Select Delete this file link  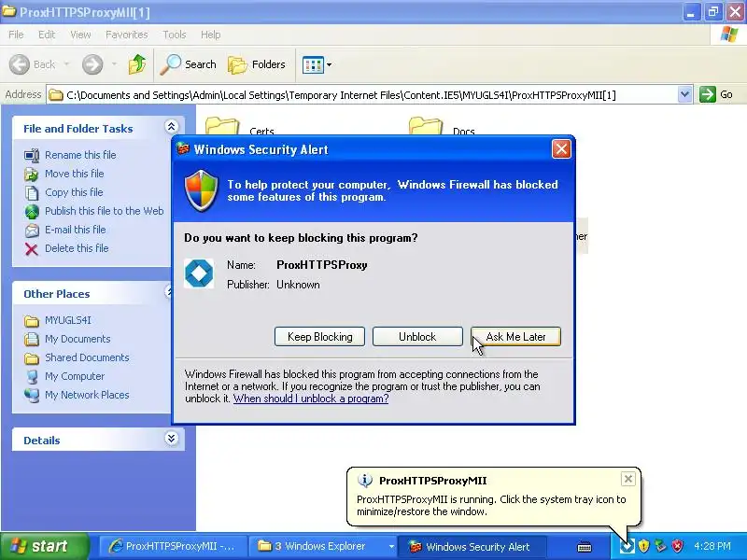pyautogui.click(x=77, y=248)
